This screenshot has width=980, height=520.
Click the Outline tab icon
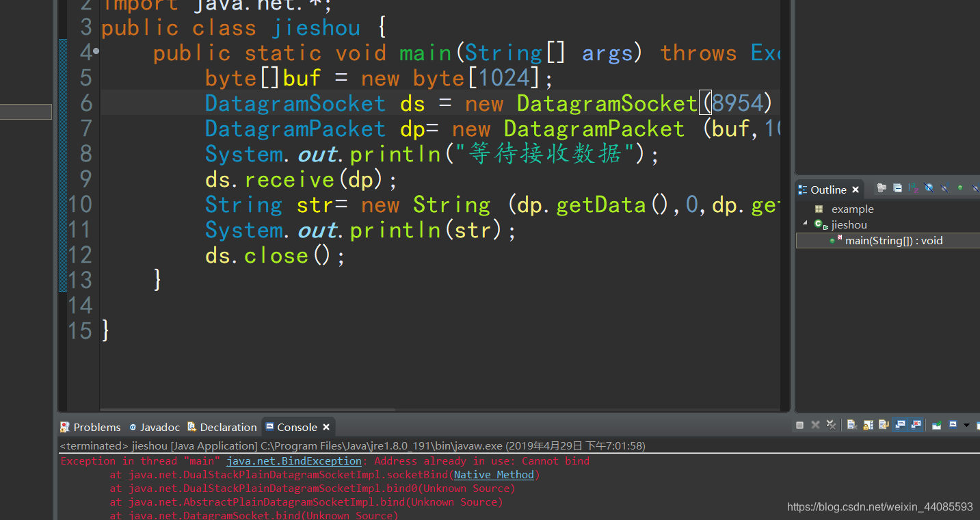pos(803,190)
